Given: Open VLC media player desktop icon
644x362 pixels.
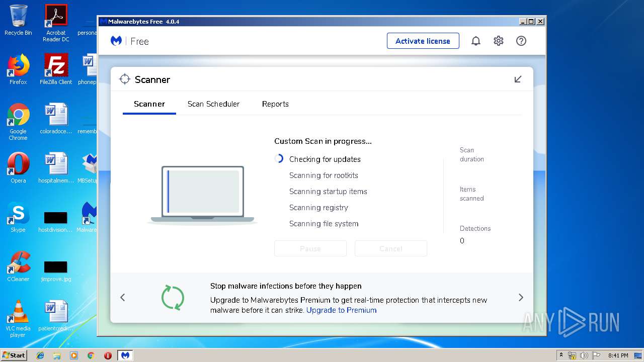Looking at the screenshot, I should (x=18, y=319).
